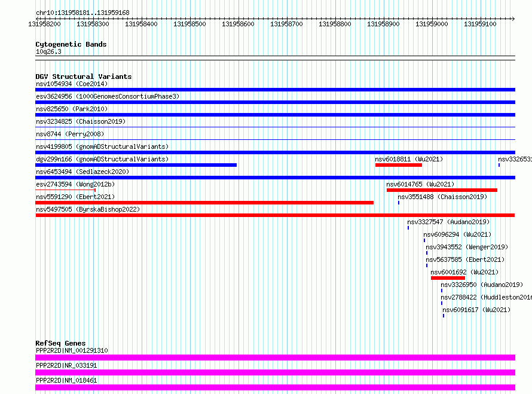Image resolution: width=532 pixels, height=394 pixels.
Task: Open the nsv6018811 (Wu2021) label
Action: pos(409,159)
